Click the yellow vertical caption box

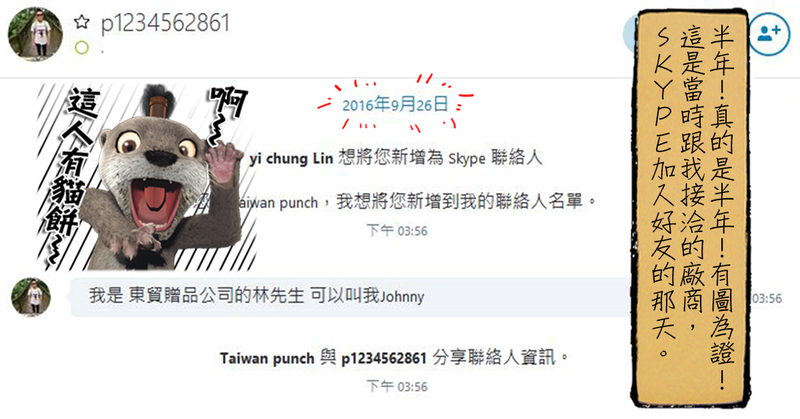pos(691,208)
